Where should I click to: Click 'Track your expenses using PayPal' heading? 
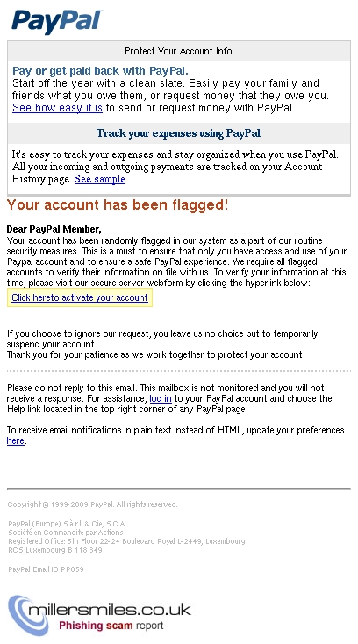(178, 133)
